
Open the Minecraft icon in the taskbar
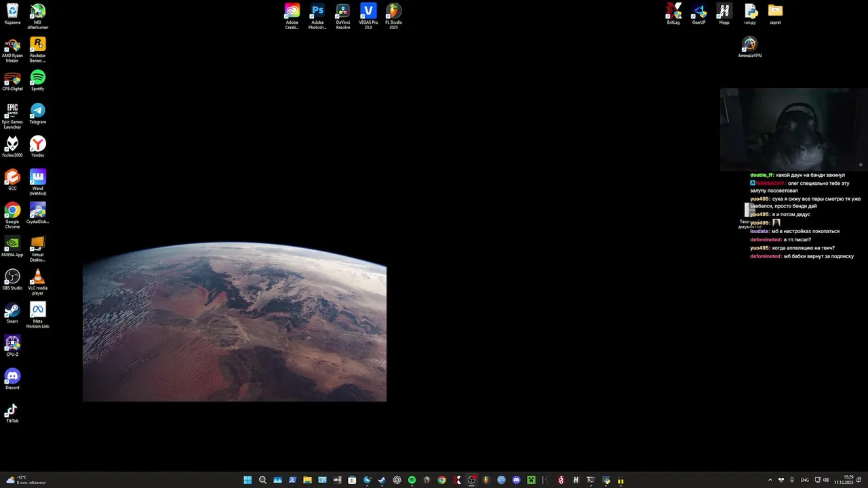coord(532,480)
